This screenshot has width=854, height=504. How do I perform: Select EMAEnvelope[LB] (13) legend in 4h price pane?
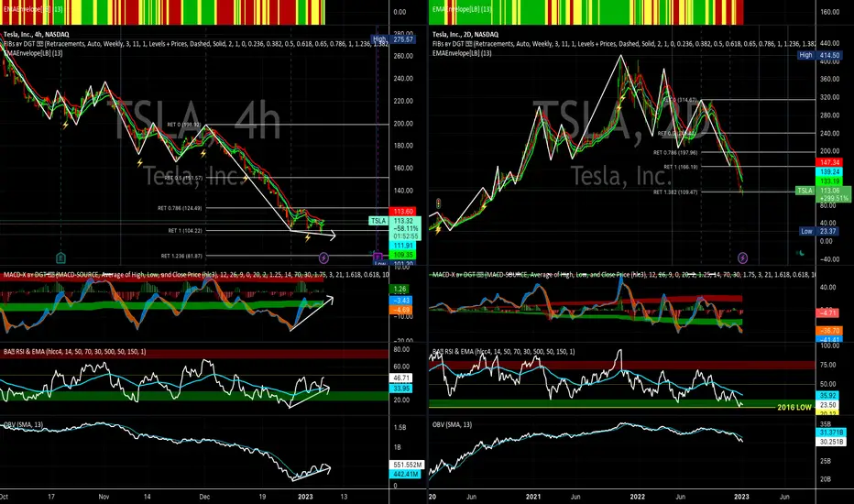33,53
